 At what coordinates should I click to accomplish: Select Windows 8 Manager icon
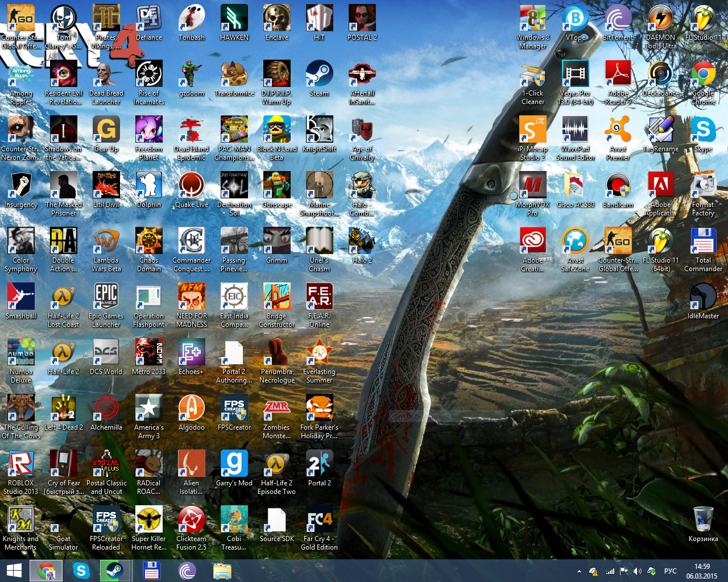(x=533, y=27)
